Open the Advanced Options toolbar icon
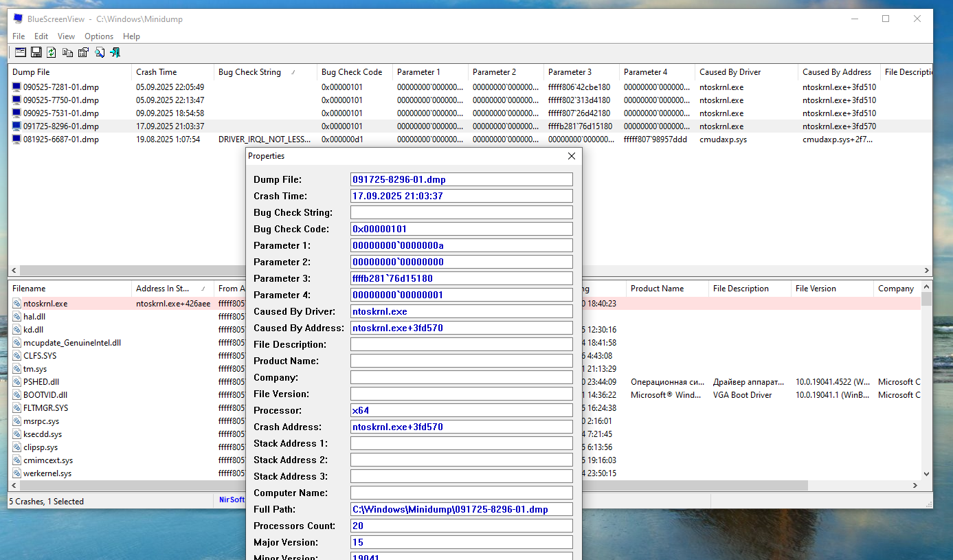Screen dimensions: 953x560 (20, 52)
